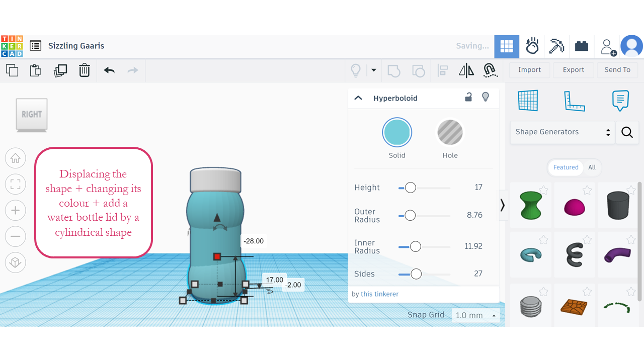Screen dimensions: 644x362
Task: Click the Align icon
Action: point(443,70)
